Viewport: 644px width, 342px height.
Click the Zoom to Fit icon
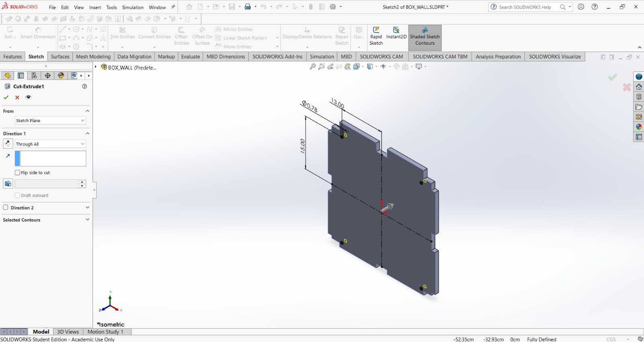click(x=312, y=66)
